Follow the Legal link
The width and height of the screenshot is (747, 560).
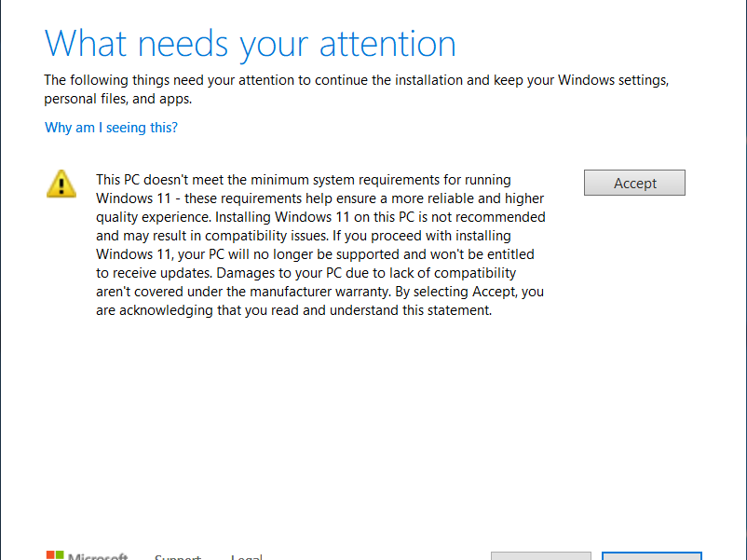[x=247, y=557]
